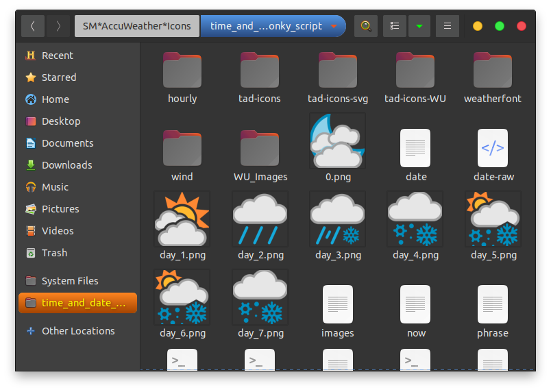Select the day_5.png thumbnail

[x=493, y=219]
